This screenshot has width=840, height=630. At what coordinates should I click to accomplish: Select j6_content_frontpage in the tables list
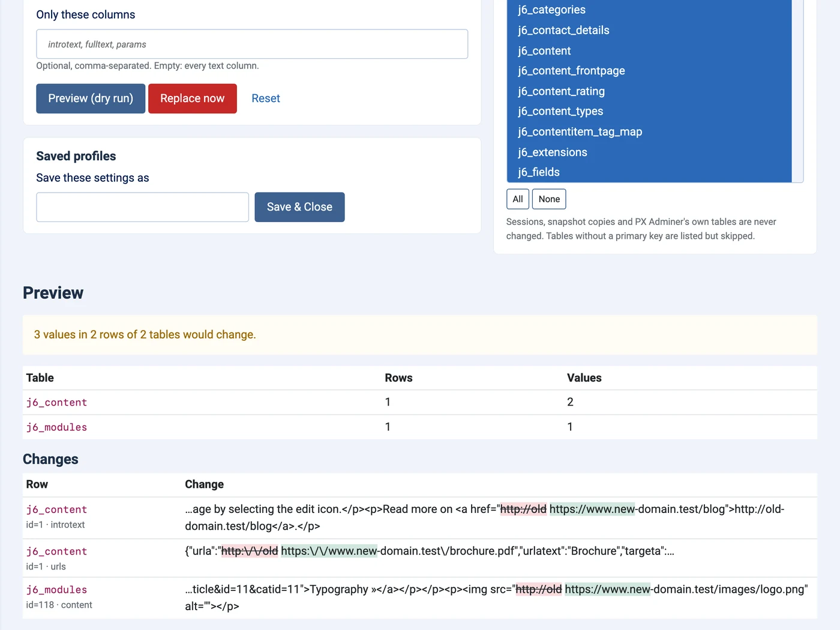649,71
